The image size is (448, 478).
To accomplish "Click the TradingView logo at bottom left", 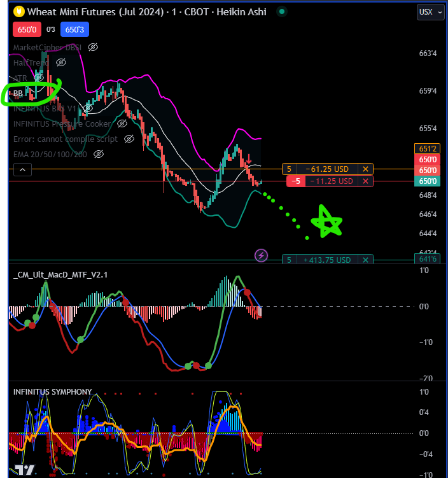I will coord(25,470).
